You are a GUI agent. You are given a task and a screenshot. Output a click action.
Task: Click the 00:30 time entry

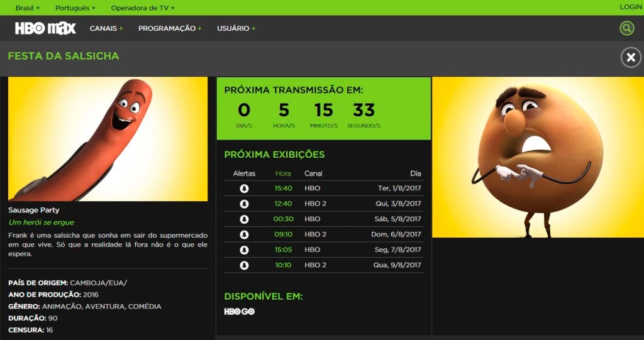click(284, 219)
